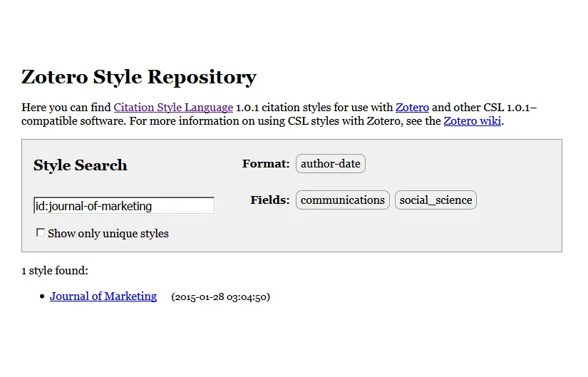Click the Style Search heading
Image resolution: width=588 pixels, height=377 pixels.
[x=81, y=165]
